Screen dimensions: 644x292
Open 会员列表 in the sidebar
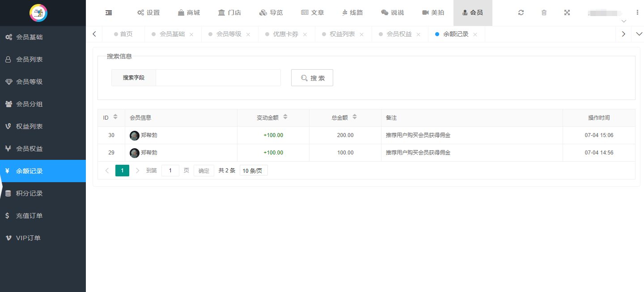(43, 59)
